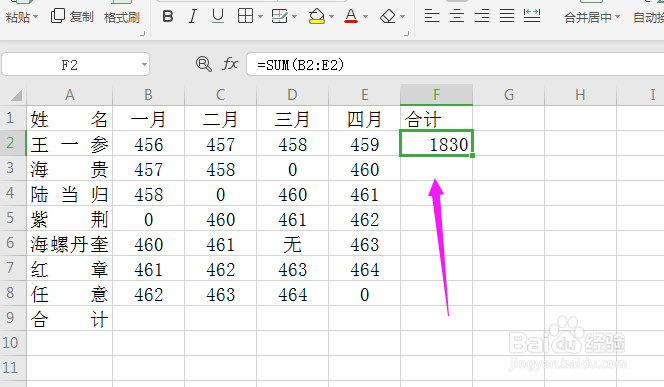Image resolution: width=664 pixels, height=387 pixels.
Task: Open clipboard group dialog launcher
Action: tap(143, 33)
